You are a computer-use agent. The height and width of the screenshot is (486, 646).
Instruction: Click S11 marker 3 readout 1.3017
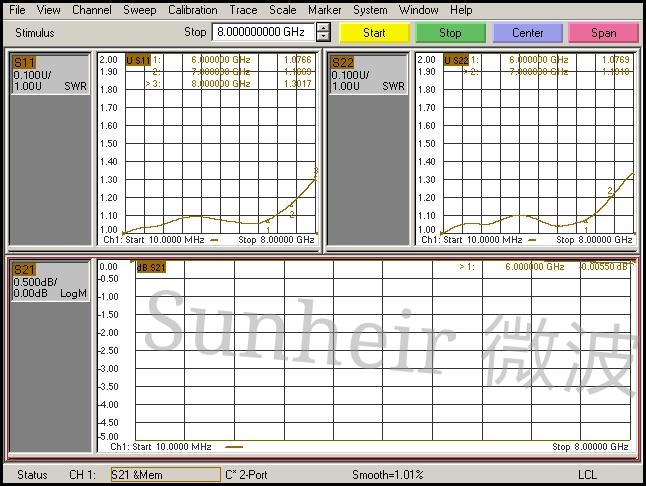(297, 84)
